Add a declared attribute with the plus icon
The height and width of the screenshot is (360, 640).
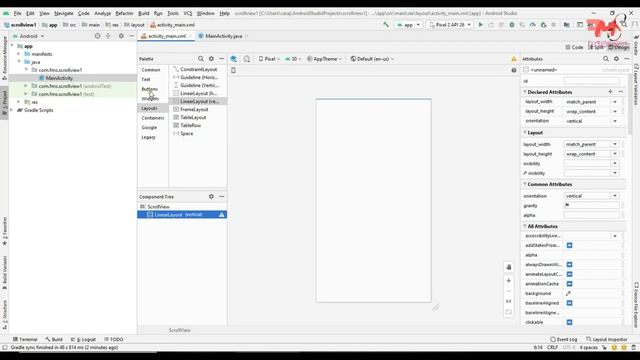[610, 92]
